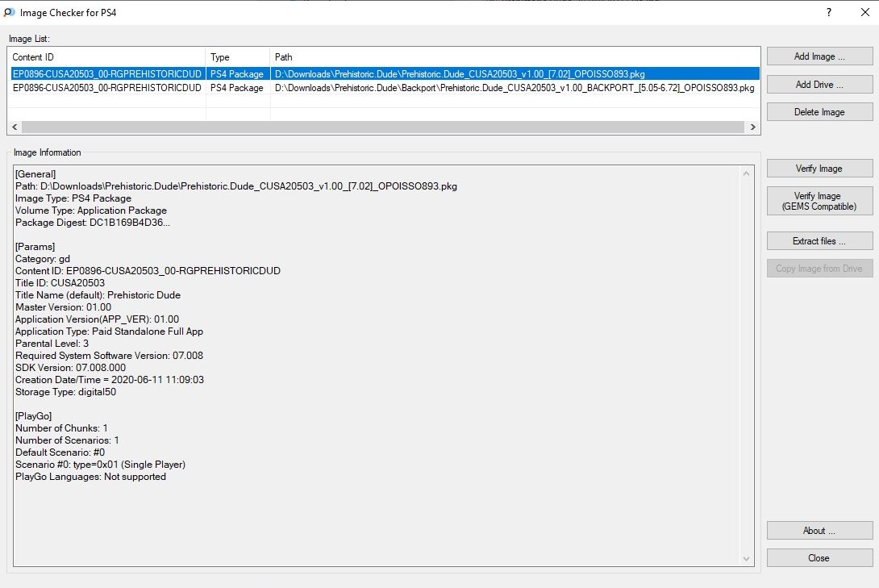Click the [PlayGo] section heading

coord(34,416)
